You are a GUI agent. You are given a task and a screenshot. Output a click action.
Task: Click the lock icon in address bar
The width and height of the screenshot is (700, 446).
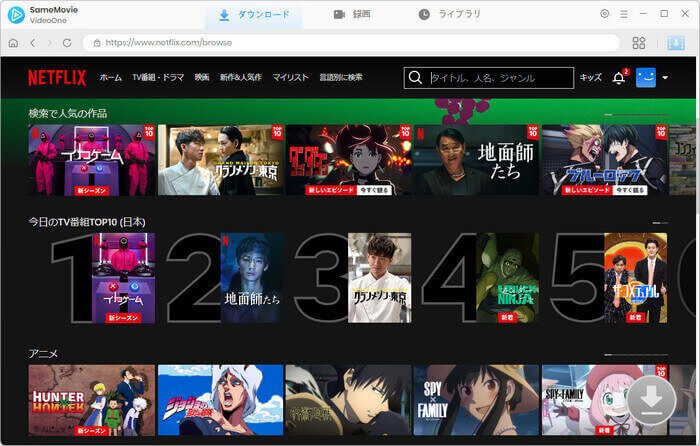click(x=97, y=43)
